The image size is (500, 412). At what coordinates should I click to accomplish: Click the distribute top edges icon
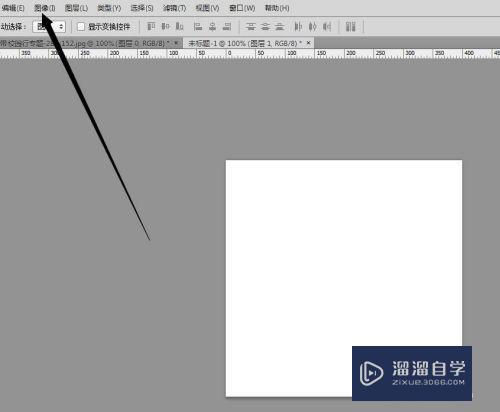(251, 26)
